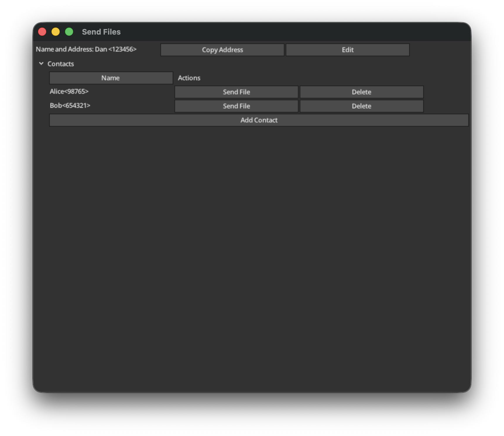Screen dimensions: 504x436
Task: Click the Dan <123456> address value
Action: point(116,49)
